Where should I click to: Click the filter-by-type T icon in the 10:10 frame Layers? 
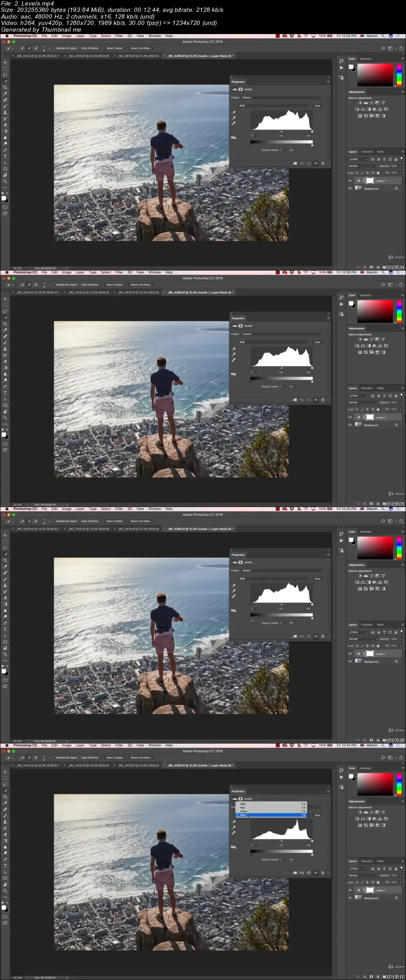click(384, 869)
